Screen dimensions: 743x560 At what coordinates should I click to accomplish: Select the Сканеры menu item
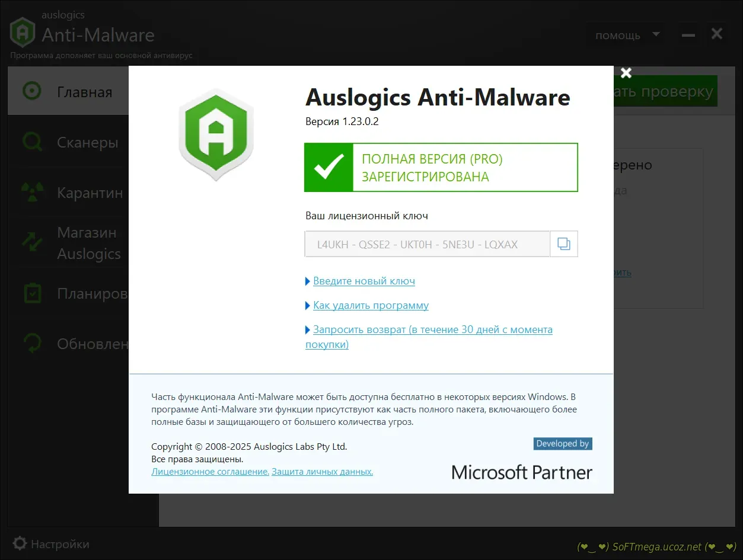[87, 142]
